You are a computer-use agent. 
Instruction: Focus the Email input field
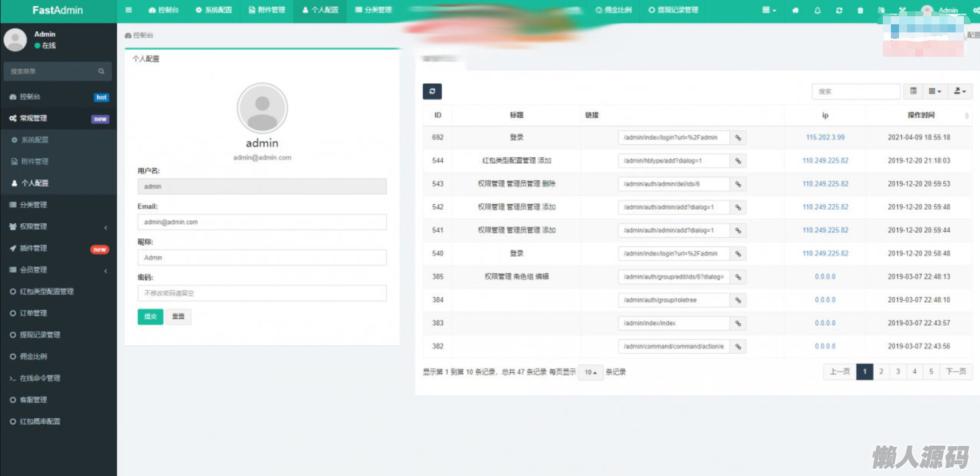pyautogui.click(x=262, y=222)
